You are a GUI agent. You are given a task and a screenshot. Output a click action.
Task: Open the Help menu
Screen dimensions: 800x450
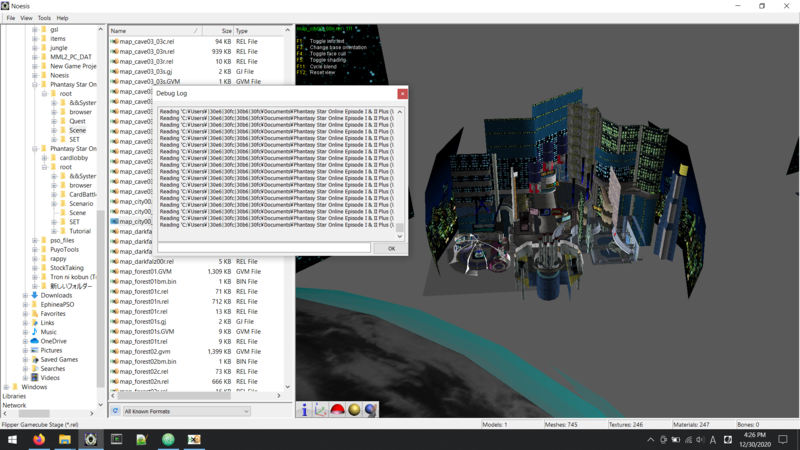62,18
